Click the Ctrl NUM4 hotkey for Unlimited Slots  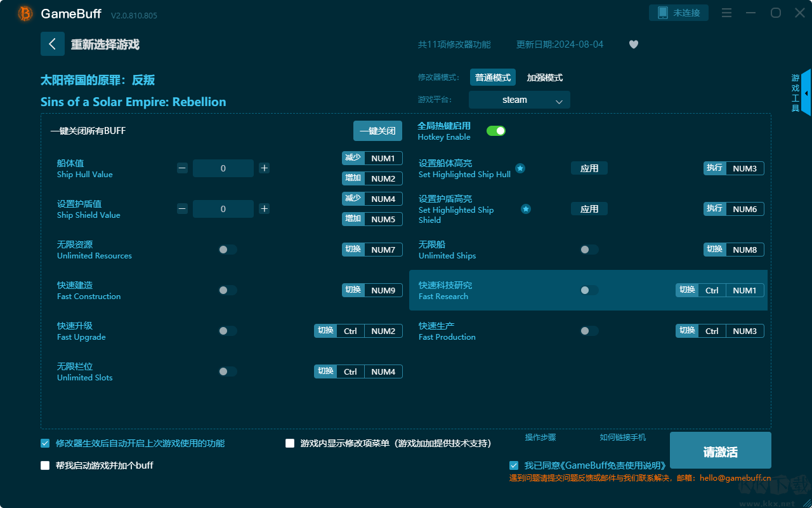pyautogui.click(x=358, y=371)
